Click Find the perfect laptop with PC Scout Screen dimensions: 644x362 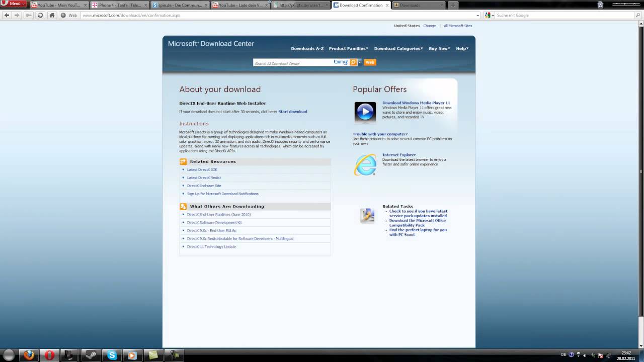[x=418, y=232]
